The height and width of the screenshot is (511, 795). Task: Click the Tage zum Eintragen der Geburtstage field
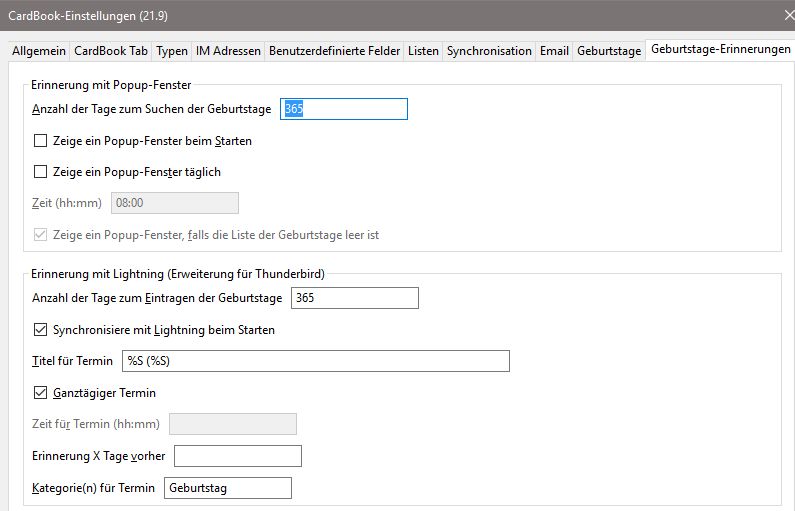point(355,298)
